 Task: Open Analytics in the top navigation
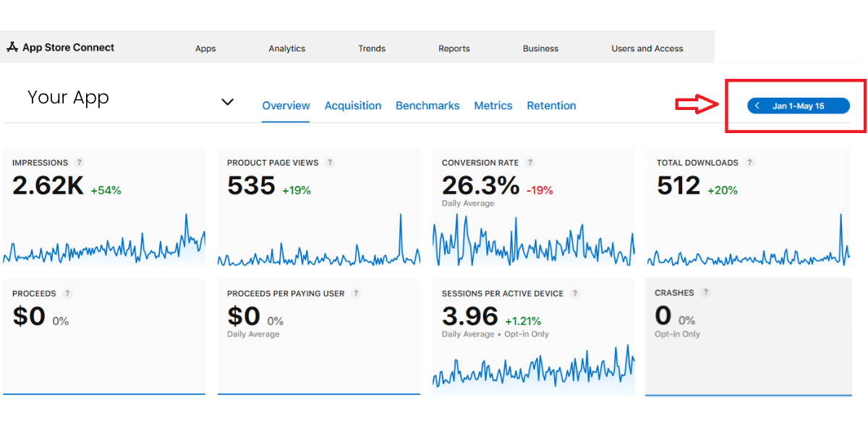(287, 48)
